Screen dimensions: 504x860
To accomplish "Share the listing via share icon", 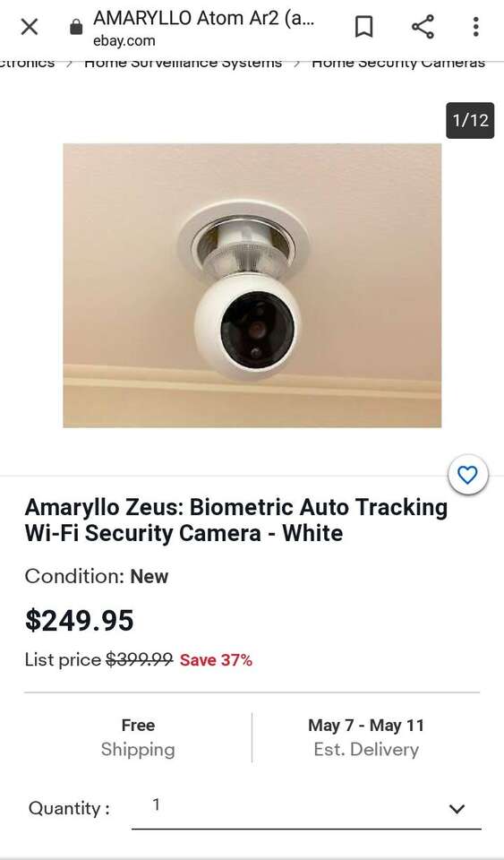I will click(x=423, y=26).
